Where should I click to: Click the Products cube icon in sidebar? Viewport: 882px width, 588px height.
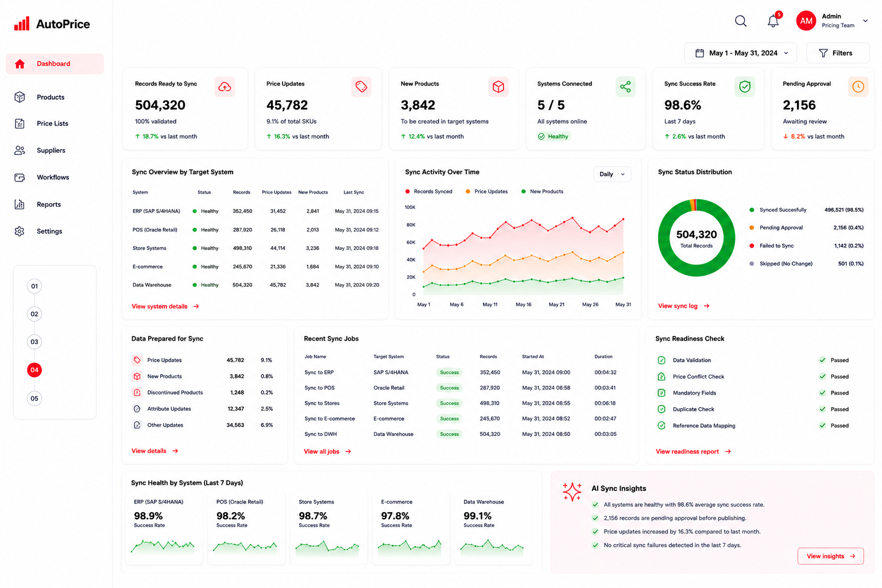point(20,97)
